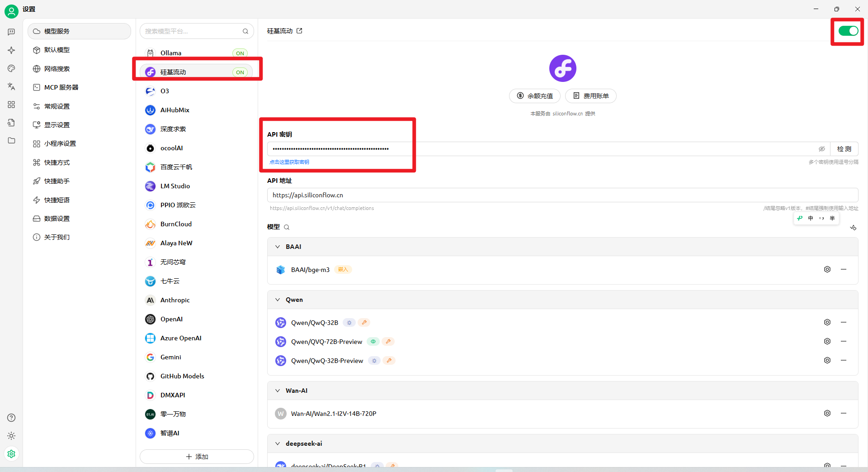Select the Anthropic provider

click(x=197, y=300)
